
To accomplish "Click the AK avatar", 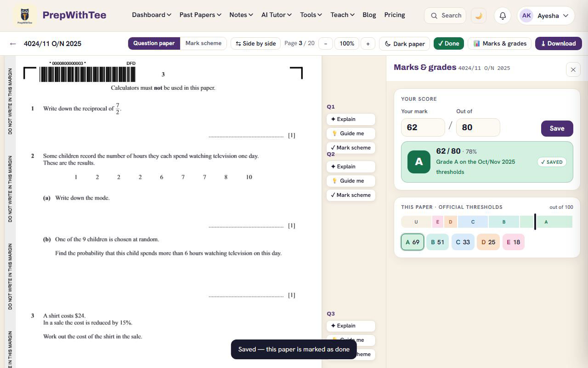I will (526, 16).
